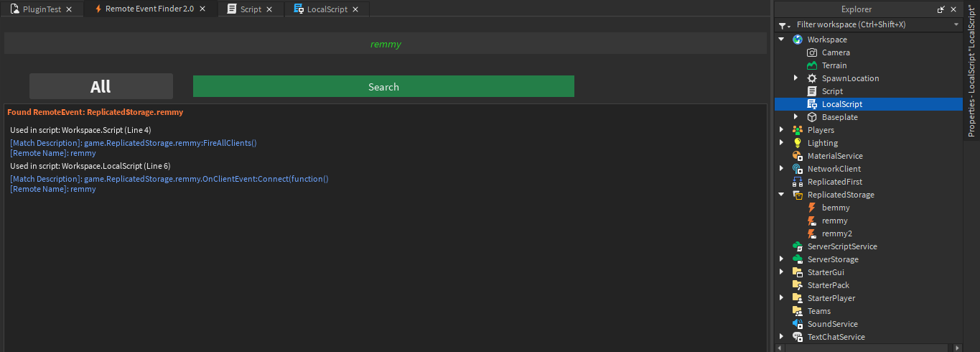980x352 pixels.
Task: Click the green Search button
Action: (x=383, y=86)
